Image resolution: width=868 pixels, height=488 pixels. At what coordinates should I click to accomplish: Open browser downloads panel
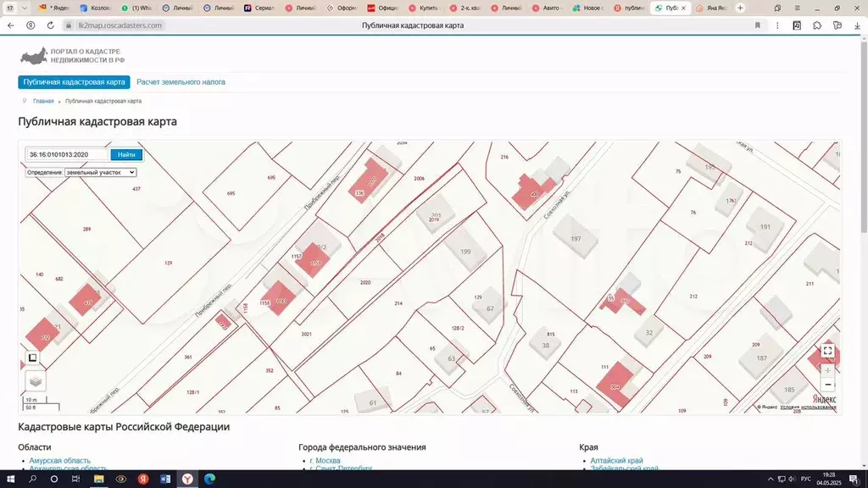click(x=857, y=25)
